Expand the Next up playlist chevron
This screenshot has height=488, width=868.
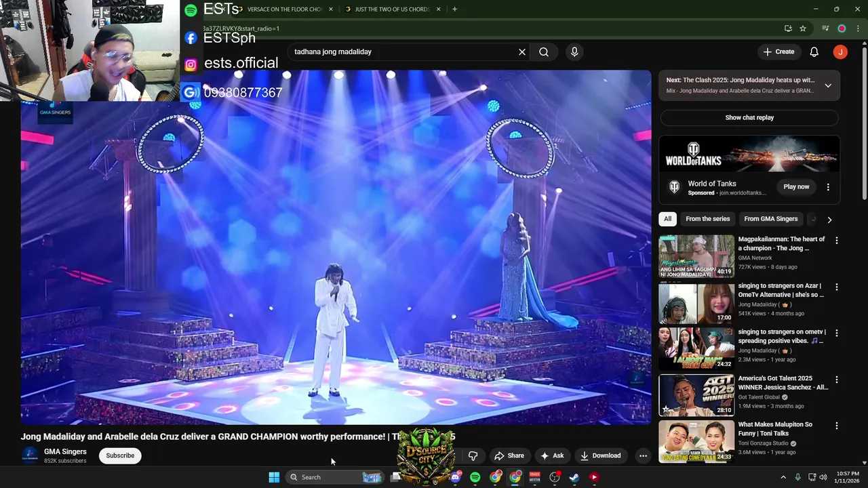(x=828, y=85)
